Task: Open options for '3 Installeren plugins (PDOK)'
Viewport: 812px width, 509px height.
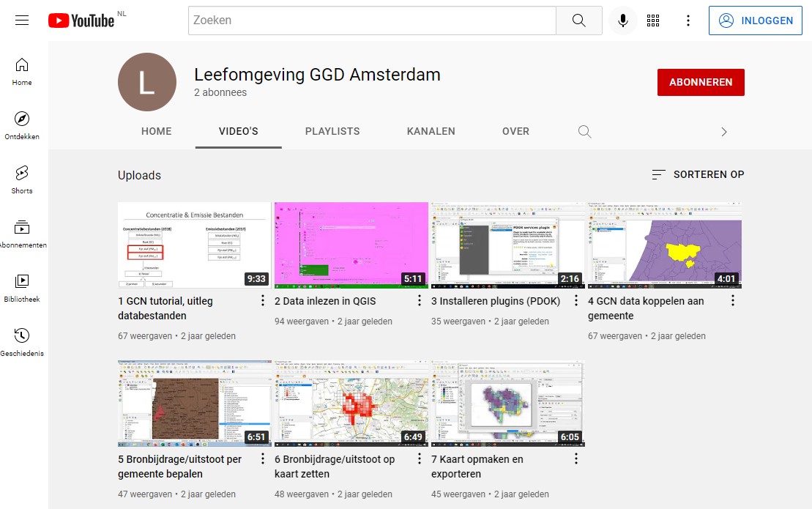Action: [576, 300]
